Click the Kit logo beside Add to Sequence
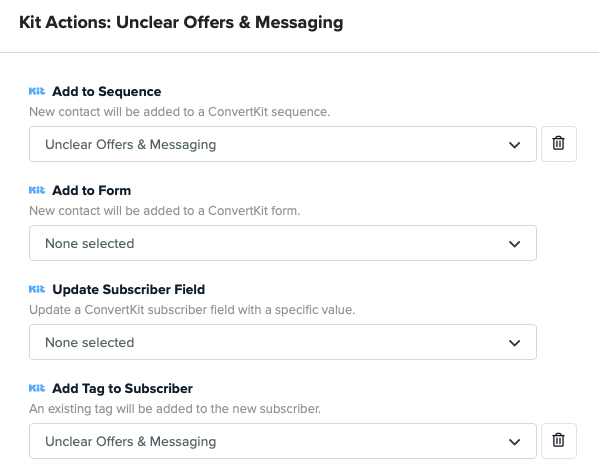599x471 pixels. pos(37,91)
